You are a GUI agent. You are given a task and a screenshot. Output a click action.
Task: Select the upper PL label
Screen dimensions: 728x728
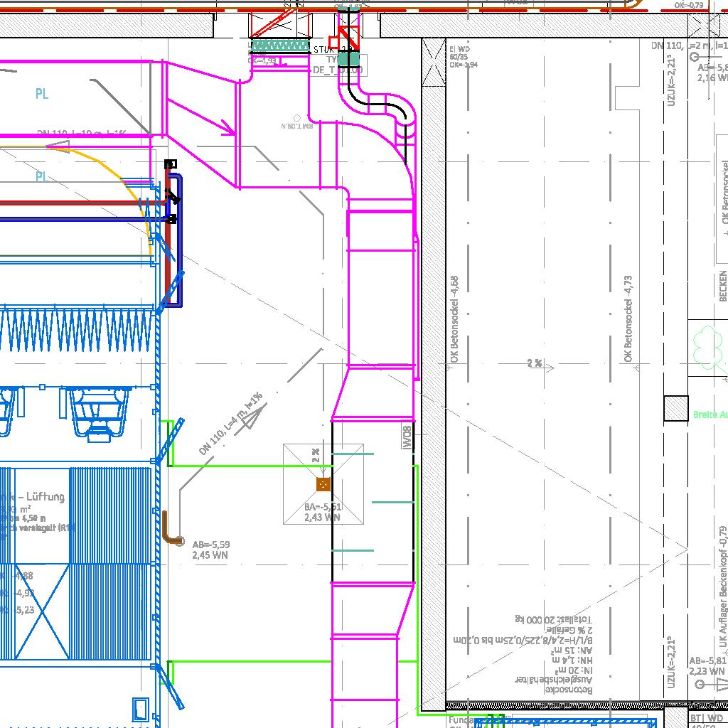pos(42,94)
